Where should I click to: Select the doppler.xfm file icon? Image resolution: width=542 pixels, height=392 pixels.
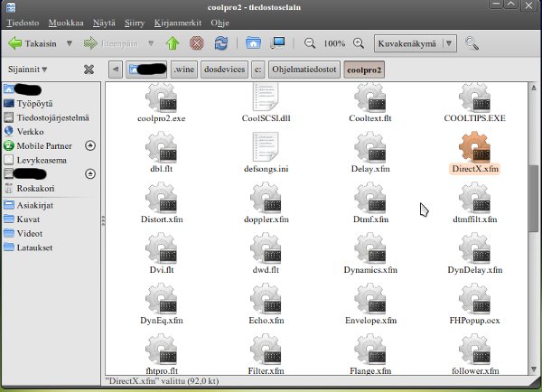click(266, 198)
